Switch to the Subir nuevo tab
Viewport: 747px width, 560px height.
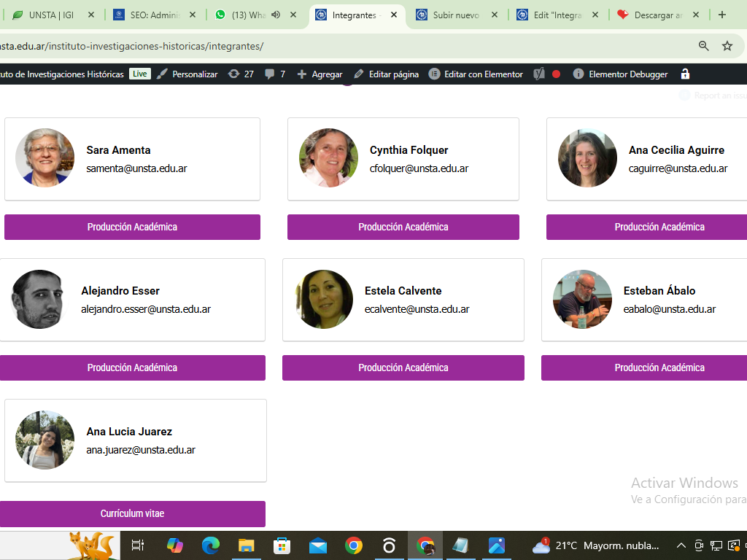[x=455, y=15]
